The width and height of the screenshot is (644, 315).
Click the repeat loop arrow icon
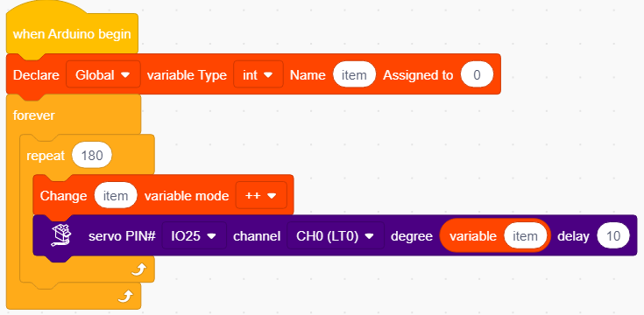pyautogui.click(x=138, y=269)
